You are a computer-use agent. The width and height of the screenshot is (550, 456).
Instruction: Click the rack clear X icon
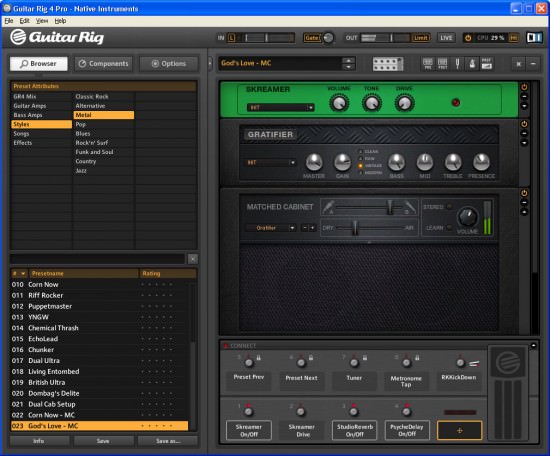[x=518, y=64]
